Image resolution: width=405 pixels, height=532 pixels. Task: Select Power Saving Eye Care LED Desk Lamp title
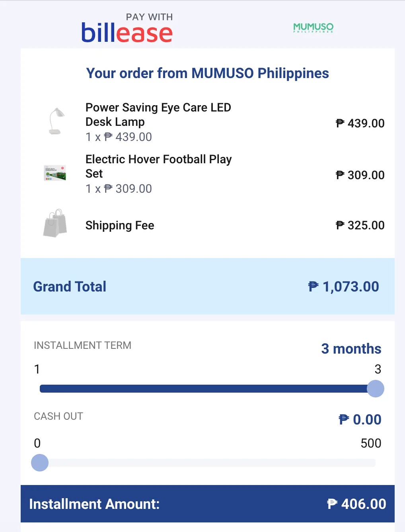click(158, 115)
